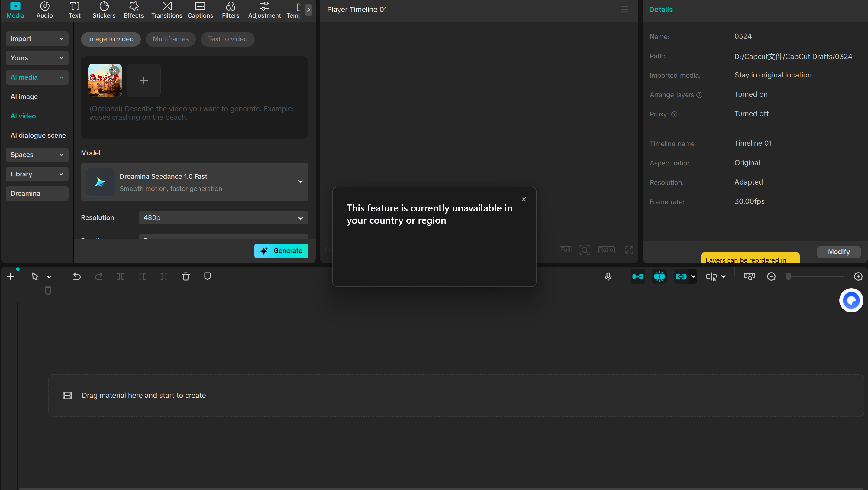Click the undo arrow icon

click(x=77, y=276)
